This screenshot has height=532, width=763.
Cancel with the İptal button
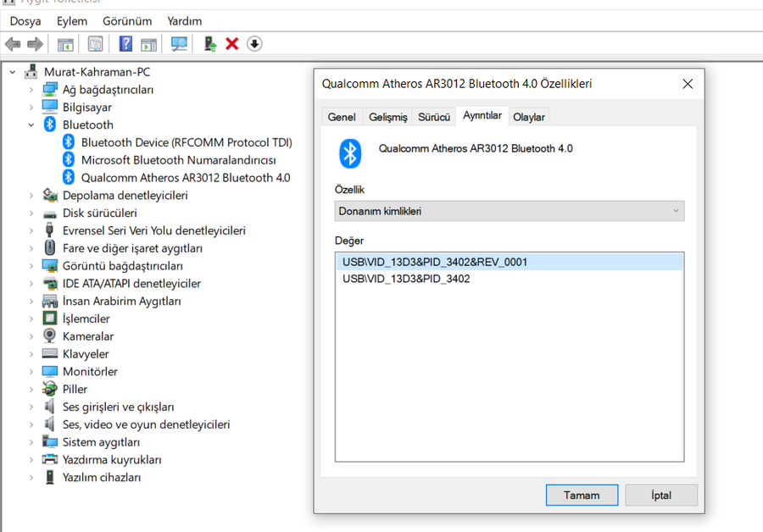660,495
